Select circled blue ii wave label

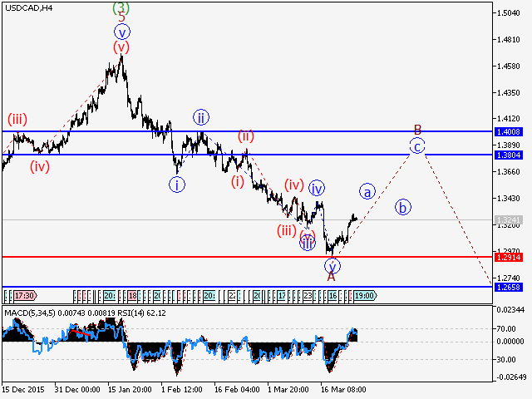pyautogui.click(x=201, y=118)
